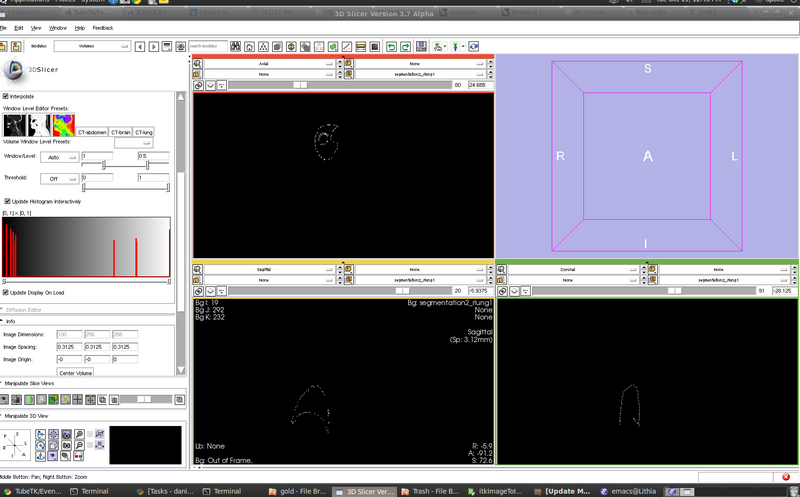Toggle link icon in Axial slice controller

click(198, 85)
